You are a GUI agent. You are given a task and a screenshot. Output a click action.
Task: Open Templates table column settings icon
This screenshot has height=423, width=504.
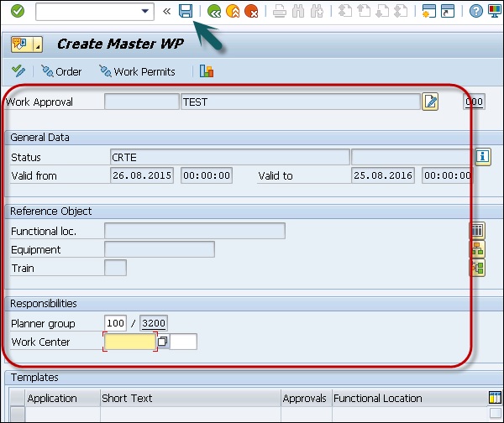click(x=495, y=398)
